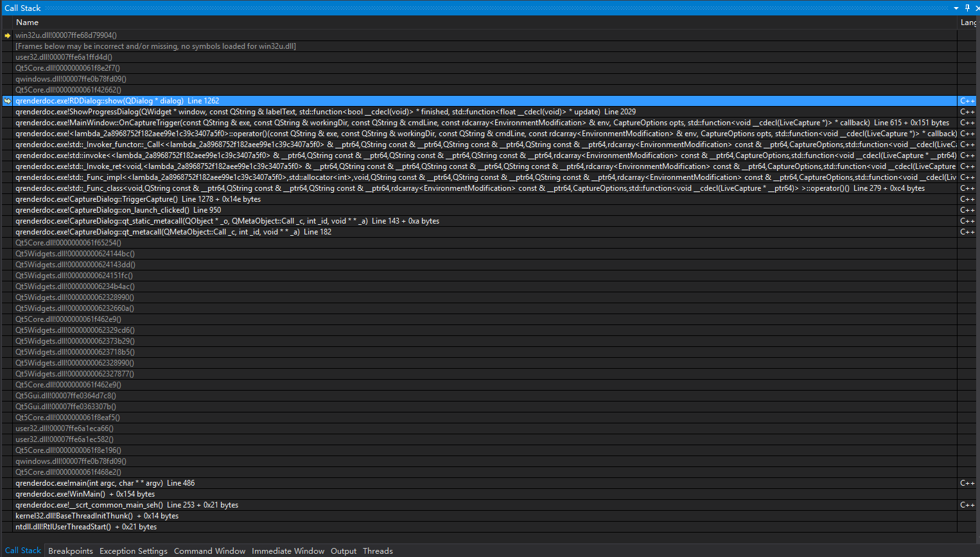Click the Call Stack tab
Screen dimensions: 980x557
tap(23, 551)
